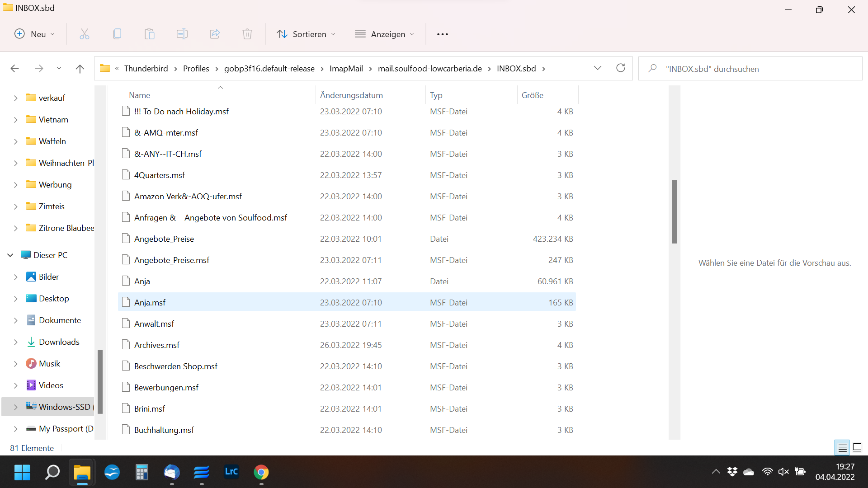Open Google Chrome from the taskbar

pyautogui.click(x=261, y=472)
